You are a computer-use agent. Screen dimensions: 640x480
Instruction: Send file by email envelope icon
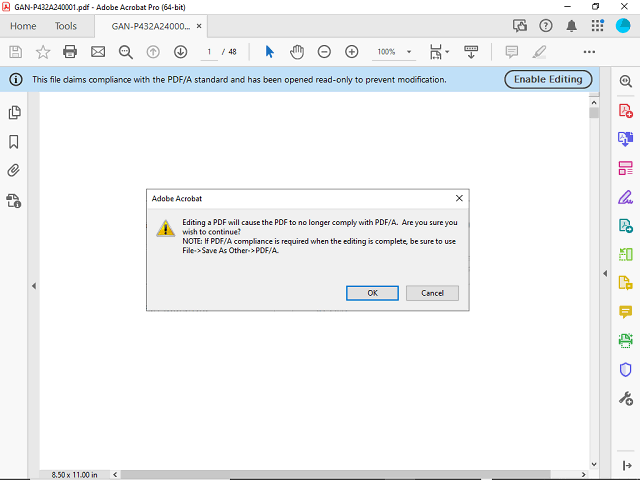coord(98,52)
